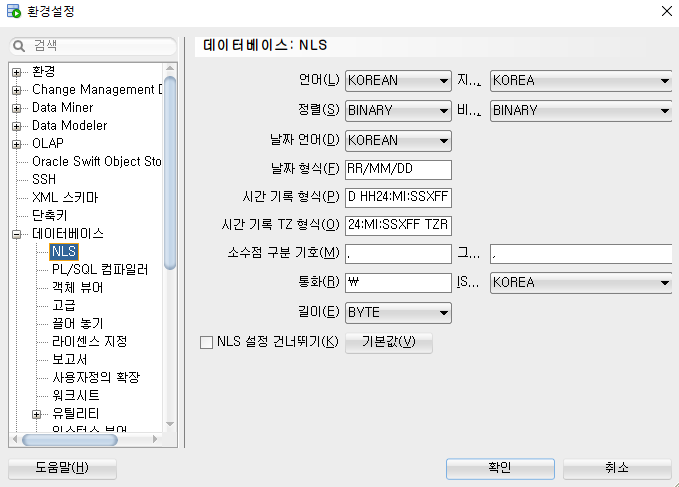Expand the Data Miner node

[x=16, y=108]
